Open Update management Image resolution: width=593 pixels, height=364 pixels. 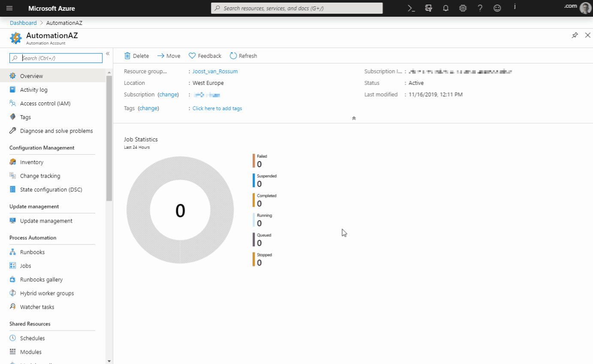click(x=45, y=221)
